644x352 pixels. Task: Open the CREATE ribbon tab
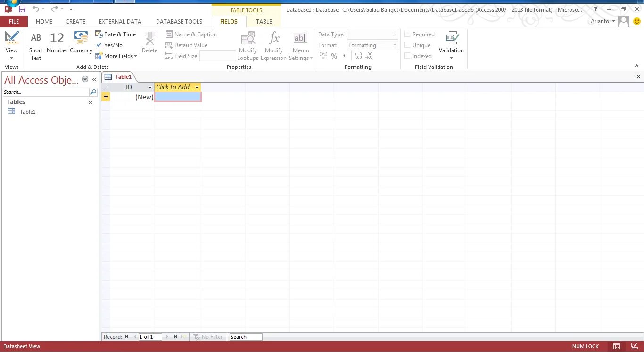pos(75,21)
